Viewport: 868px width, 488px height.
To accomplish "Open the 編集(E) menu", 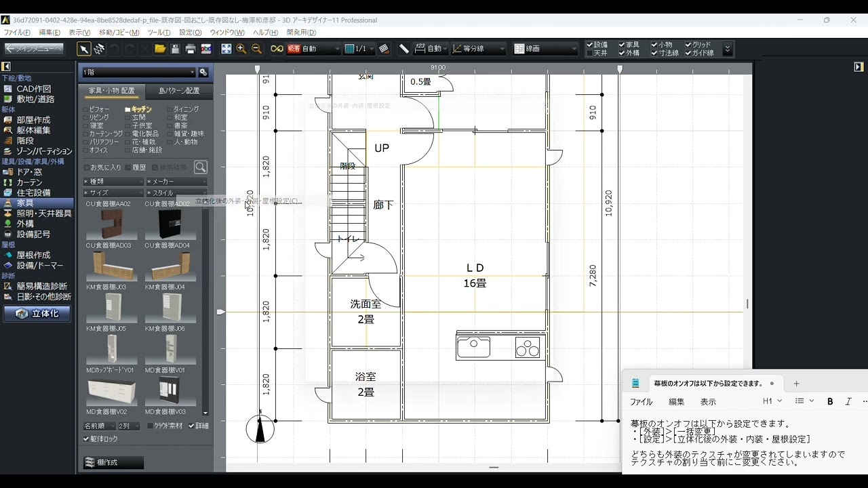I will [x=50, y=33].
